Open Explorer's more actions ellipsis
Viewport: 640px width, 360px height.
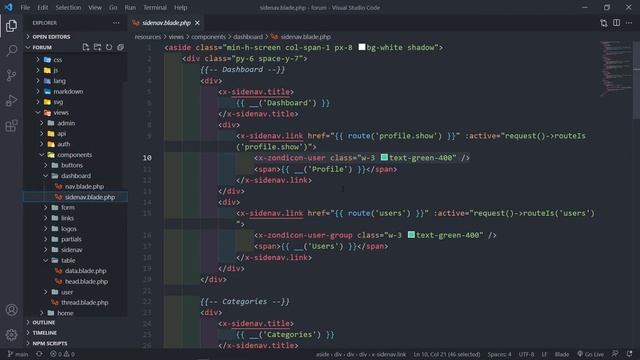point(116,23)
